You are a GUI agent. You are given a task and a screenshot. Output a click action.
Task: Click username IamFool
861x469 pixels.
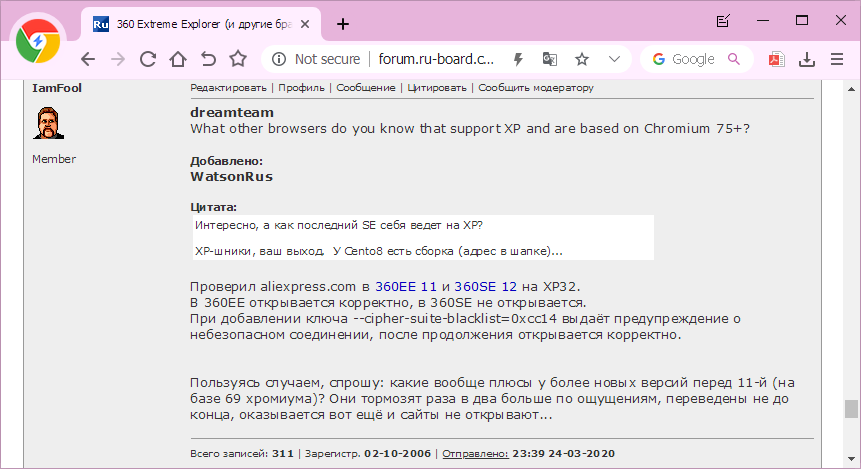57,88
